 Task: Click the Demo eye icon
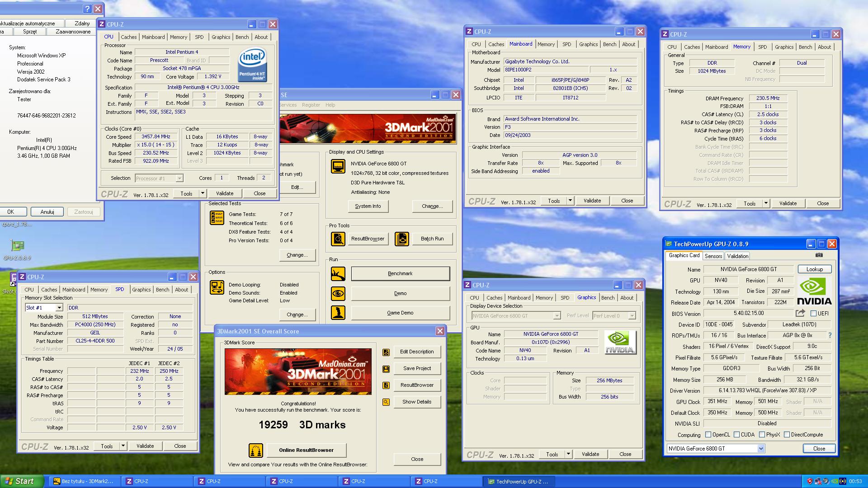tap(338, 293)
